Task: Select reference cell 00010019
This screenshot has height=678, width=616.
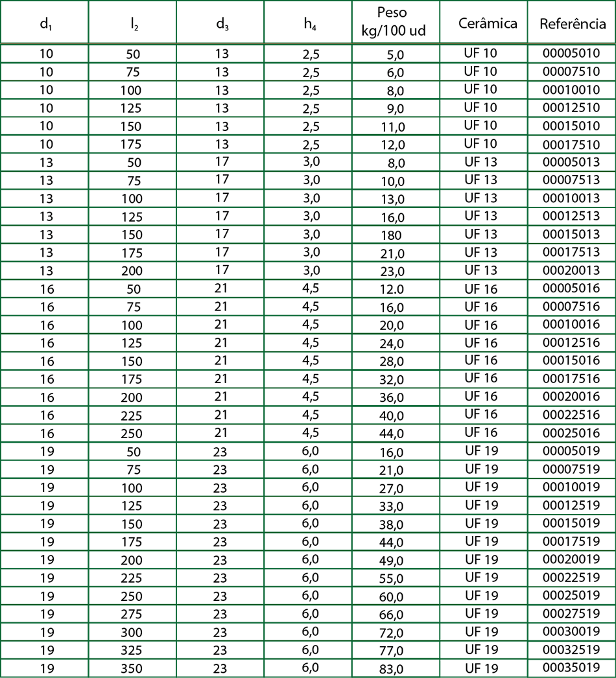Action: (571, 487)
